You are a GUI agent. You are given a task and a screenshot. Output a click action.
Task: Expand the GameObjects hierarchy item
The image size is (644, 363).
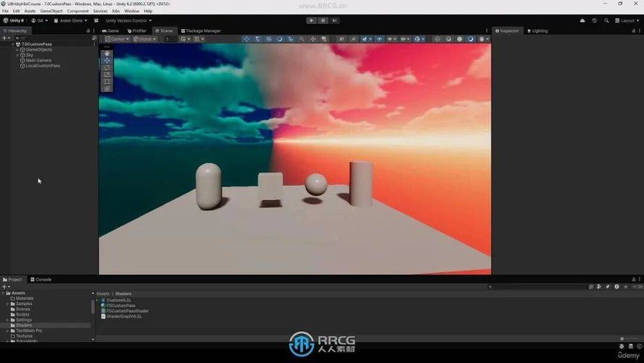point(17,50)
